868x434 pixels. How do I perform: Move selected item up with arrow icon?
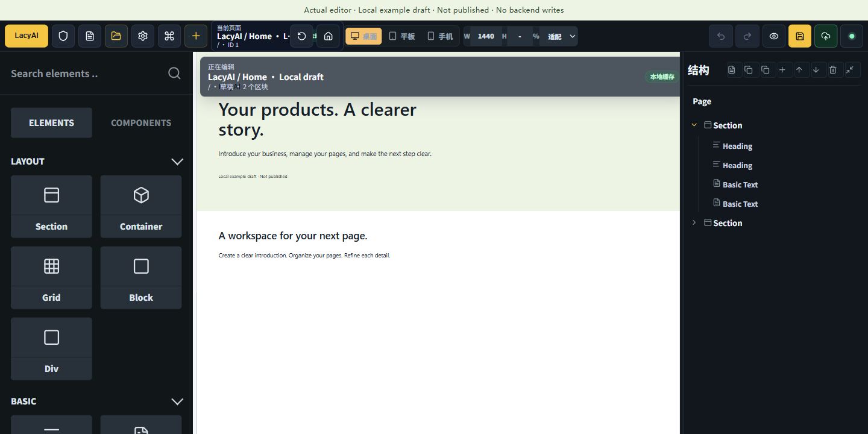(x=799, y=70)
